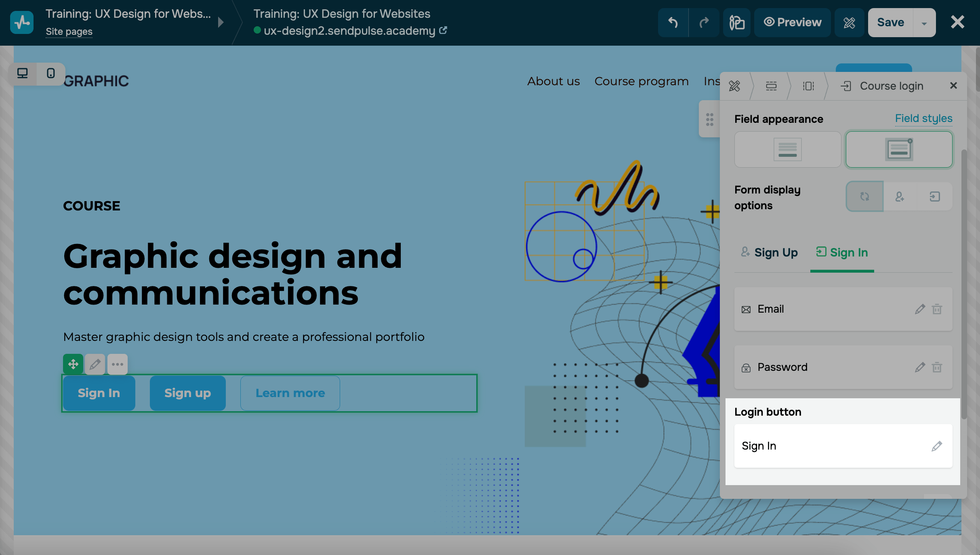Expand the Save dropdown arrow
This screenshot has height=555, width=980.
[x=924, y=23]
